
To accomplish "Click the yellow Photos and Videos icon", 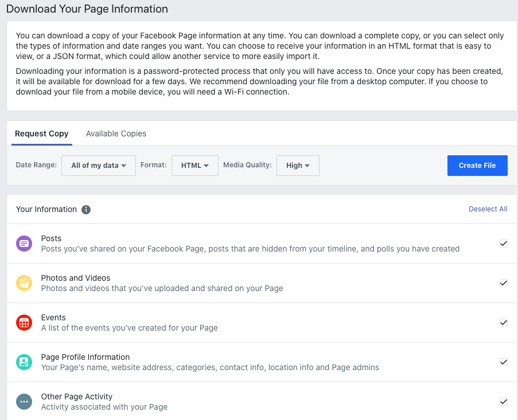I will click(24, 283).
